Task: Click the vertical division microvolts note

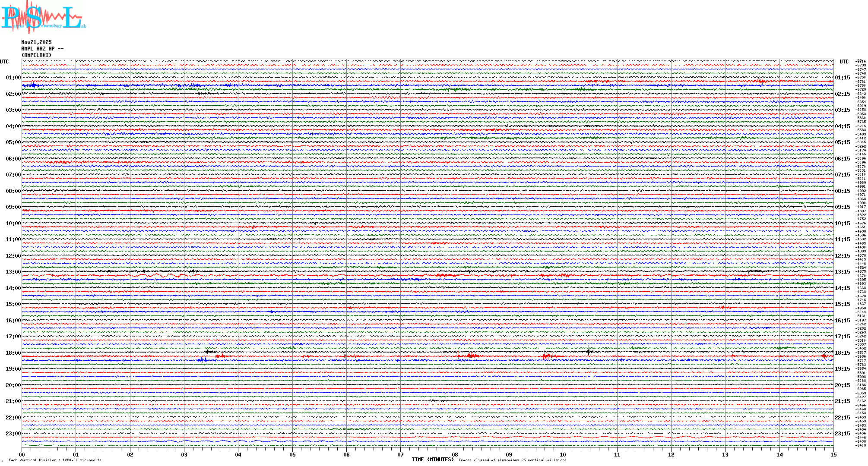Action: coord(55,460)
